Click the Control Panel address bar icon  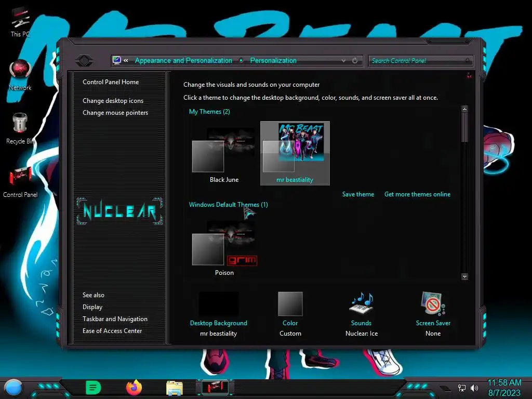click(x=117, y=60)
